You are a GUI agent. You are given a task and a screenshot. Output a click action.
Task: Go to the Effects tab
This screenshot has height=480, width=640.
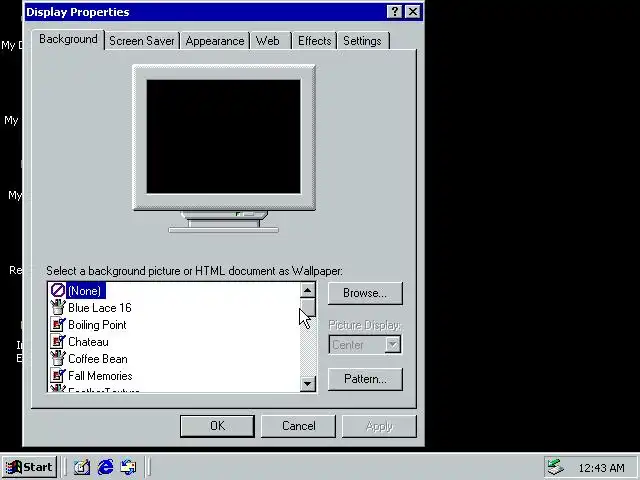click(314, 41)
